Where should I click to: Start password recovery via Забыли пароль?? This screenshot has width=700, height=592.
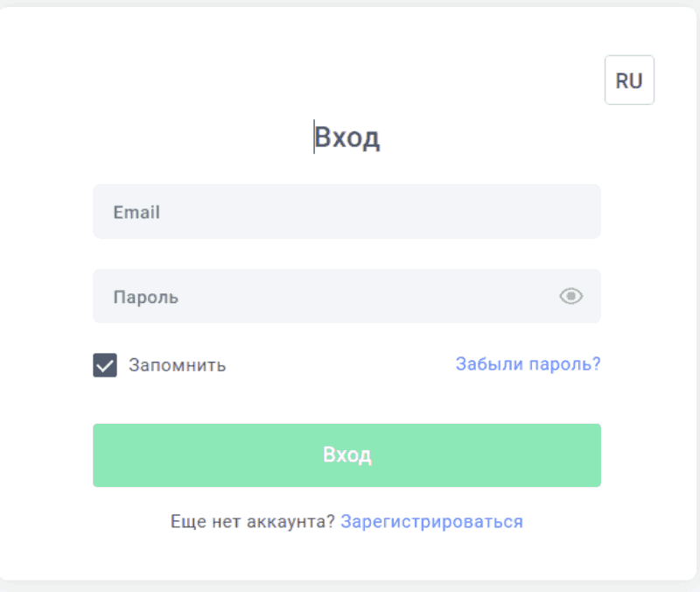[x=528, y=364]
